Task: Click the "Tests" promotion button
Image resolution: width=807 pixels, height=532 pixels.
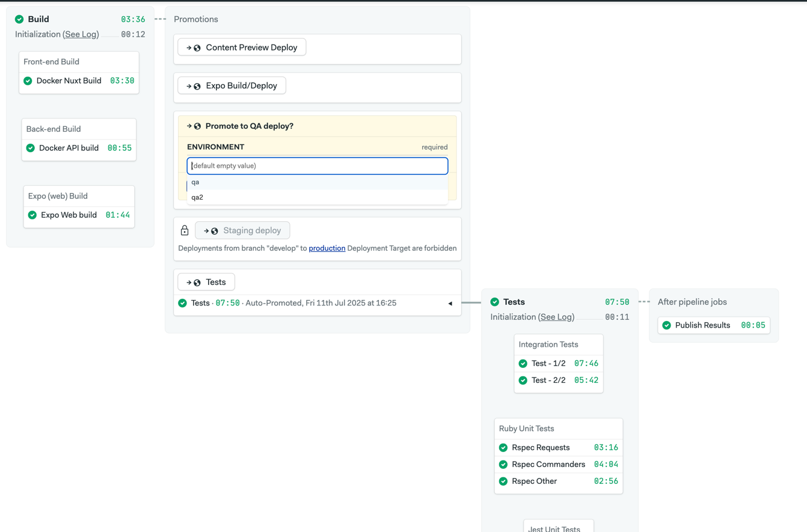Action: pos(206,281)
